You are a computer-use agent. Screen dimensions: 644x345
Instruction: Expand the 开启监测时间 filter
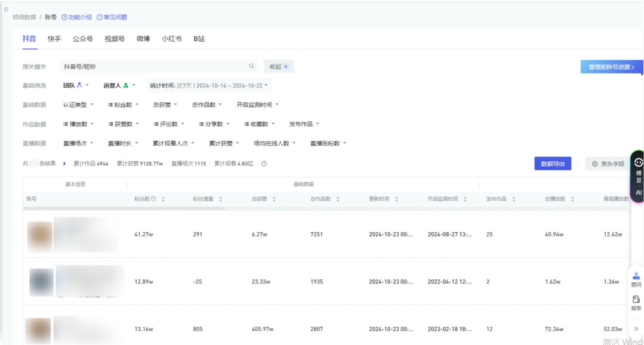tap(258, 105)
